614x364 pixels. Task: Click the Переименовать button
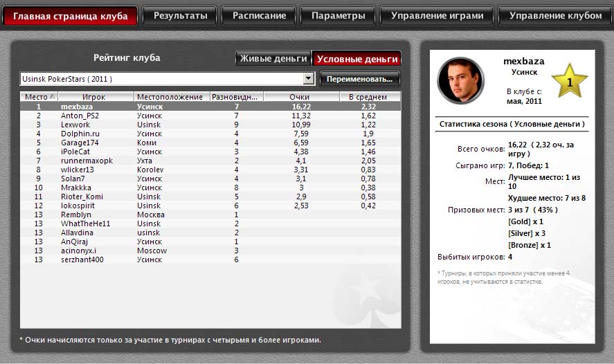(x=360, y=79)
